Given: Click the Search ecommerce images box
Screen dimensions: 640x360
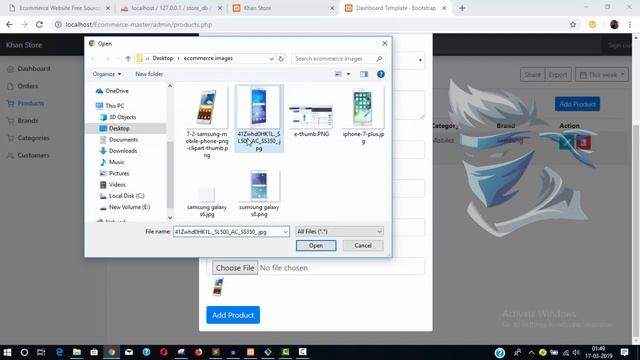Looking at the screenshot, I should [x=338, y=58].
